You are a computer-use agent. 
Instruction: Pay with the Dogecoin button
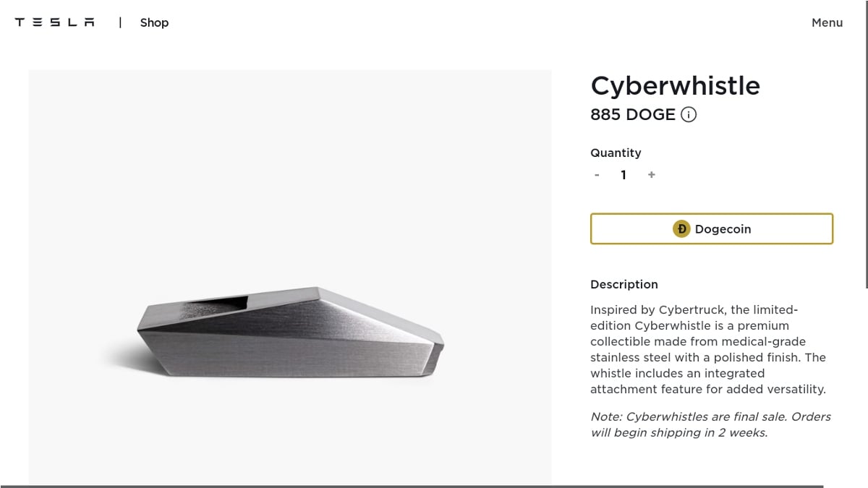pos(712,229)
